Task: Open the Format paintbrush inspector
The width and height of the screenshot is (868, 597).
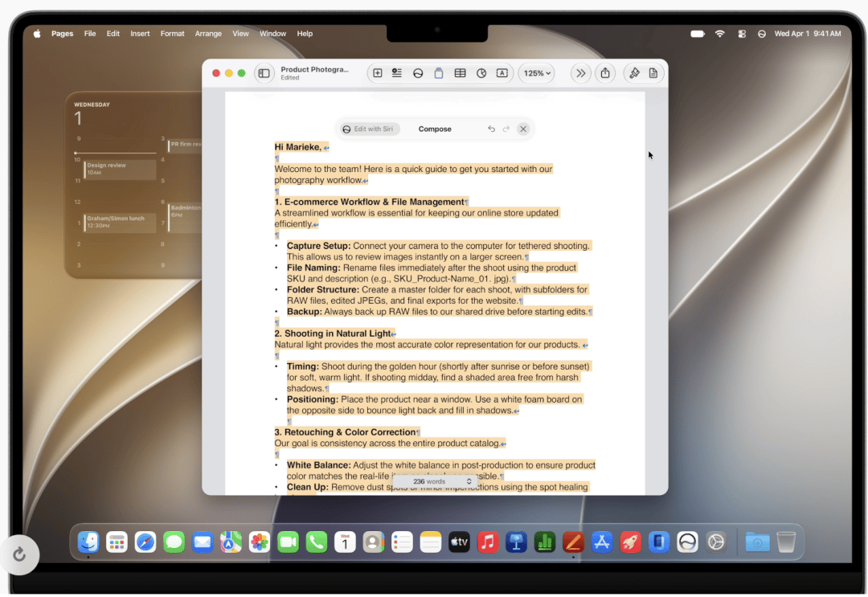Action: click(634, 73)
